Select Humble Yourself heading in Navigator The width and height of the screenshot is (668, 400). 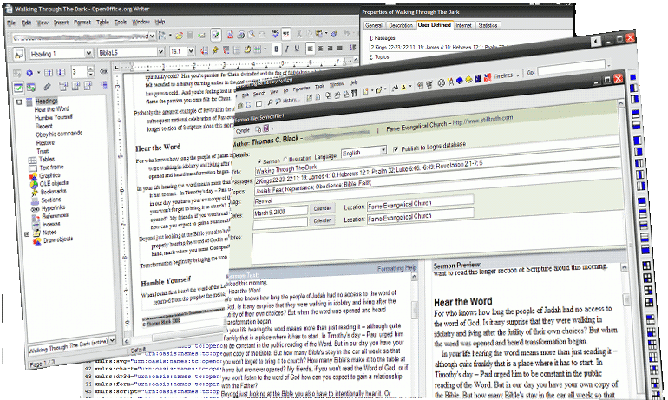point(53,117)
